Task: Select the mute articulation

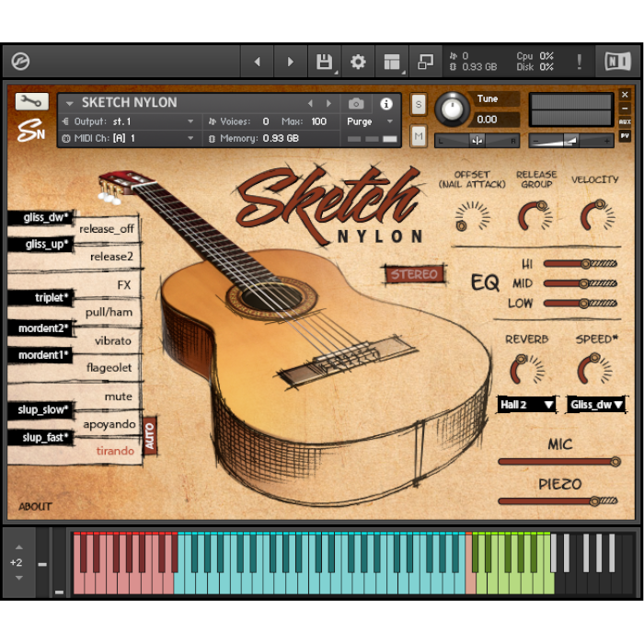Action: click(x=119, y=397)
